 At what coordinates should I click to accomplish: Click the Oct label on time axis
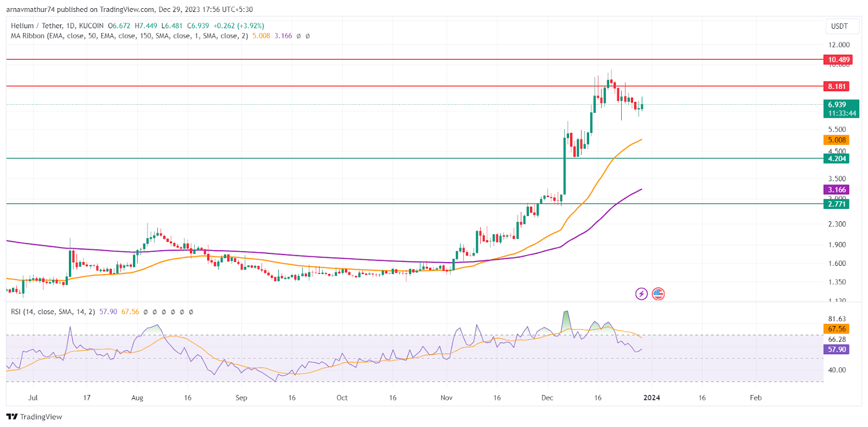pyautogui.click(x=342, y=398)
